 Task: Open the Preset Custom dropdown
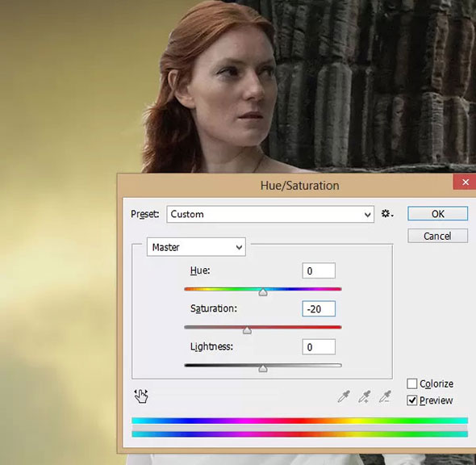click(270, 214)
